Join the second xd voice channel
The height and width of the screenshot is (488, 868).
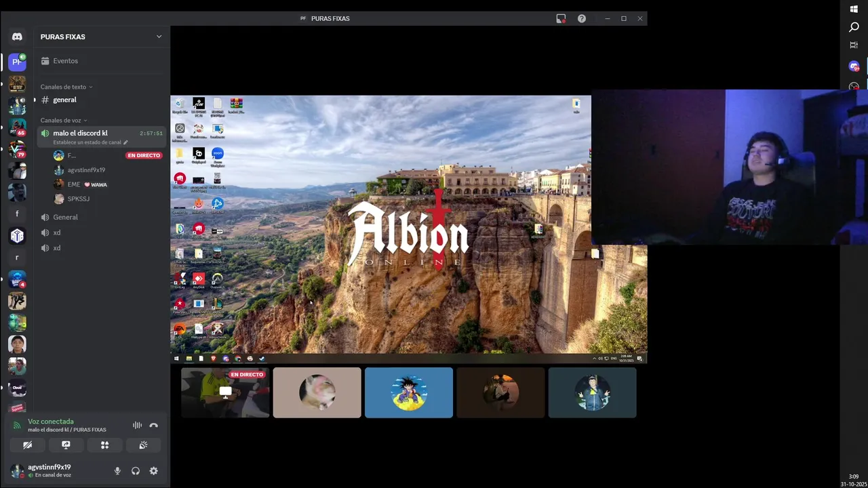[x=102, y=248]
